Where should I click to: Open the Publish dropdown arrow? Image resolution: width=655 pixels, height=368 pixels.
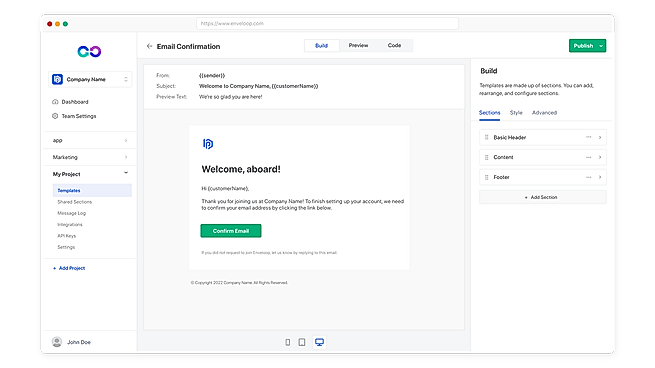click(601, 46)
